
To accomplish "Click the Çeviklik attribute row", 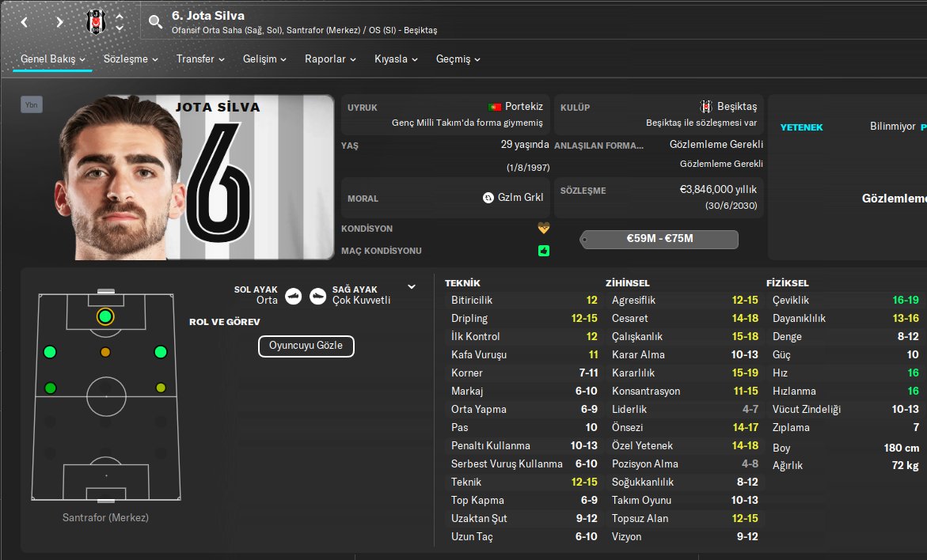I will 845,300.
